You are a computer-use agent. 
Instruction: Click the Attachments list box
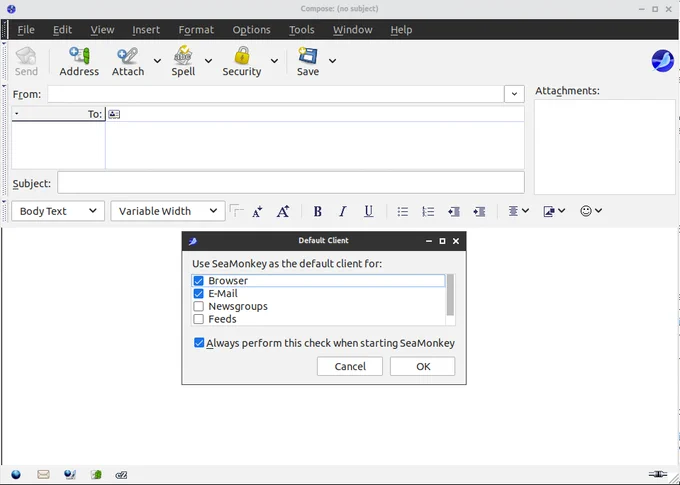[605, 147]
